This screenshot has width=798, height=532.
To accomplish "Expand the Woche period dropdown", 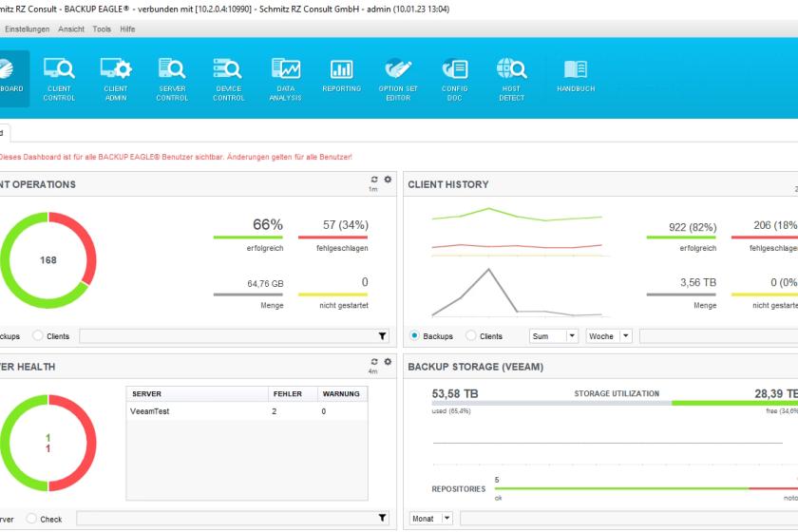I will pos(609,336).
